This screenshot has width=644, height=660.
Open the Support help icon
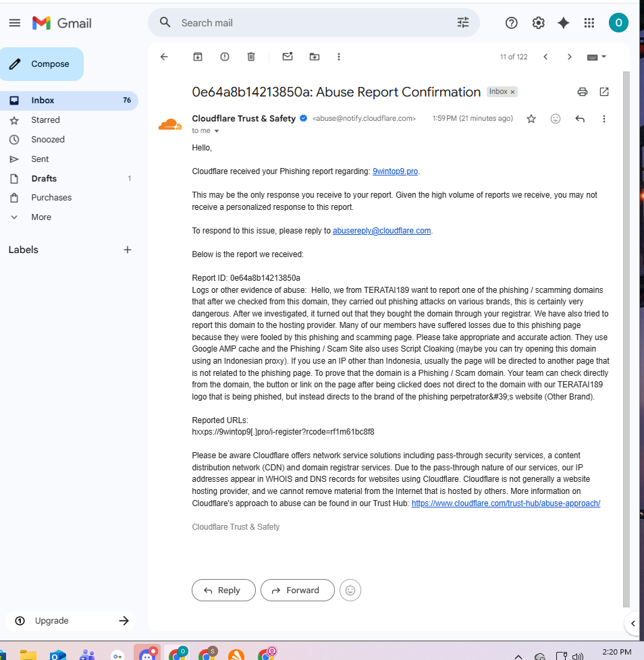tap(512, 23)
